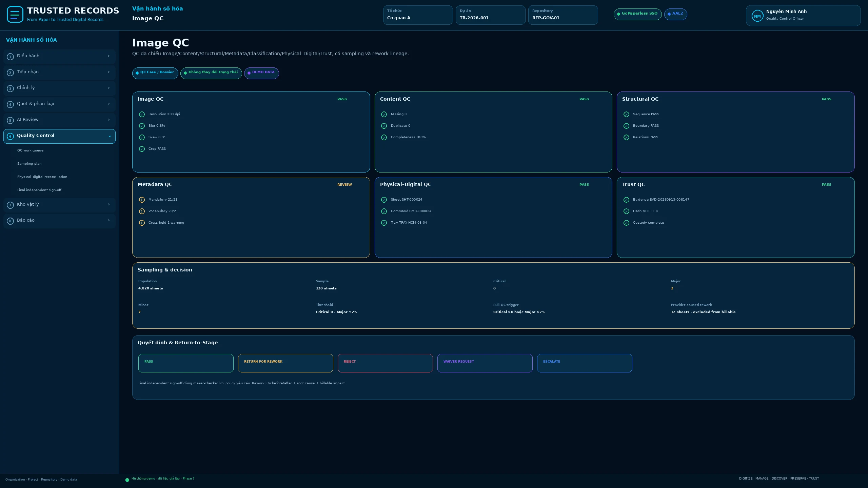Open the NM user avatar

[757, 16]
